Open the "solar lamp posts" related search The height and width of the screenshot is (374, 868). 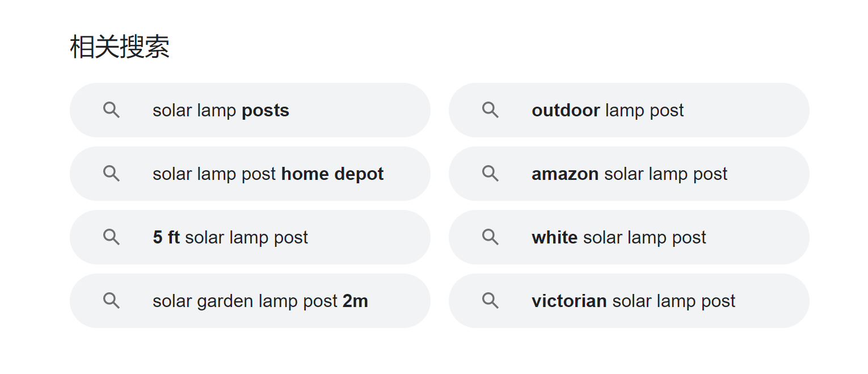221,110
